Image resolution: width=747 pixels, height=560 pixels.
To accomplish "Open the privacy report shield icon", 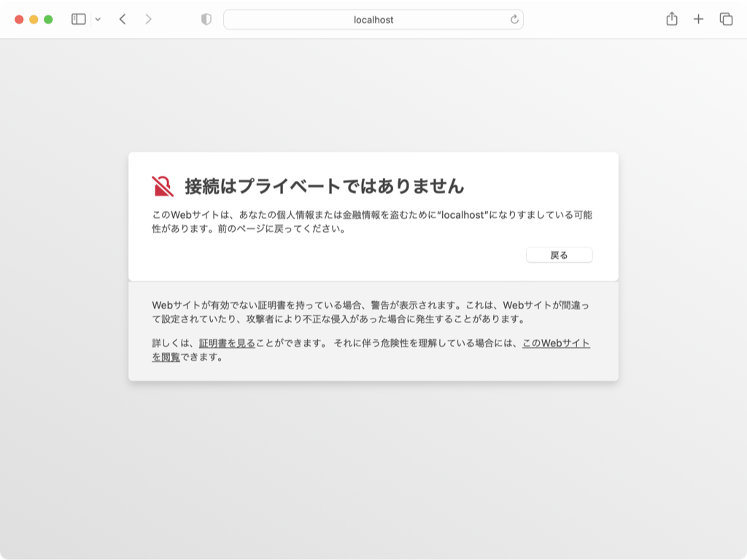I will click(206, 20).
